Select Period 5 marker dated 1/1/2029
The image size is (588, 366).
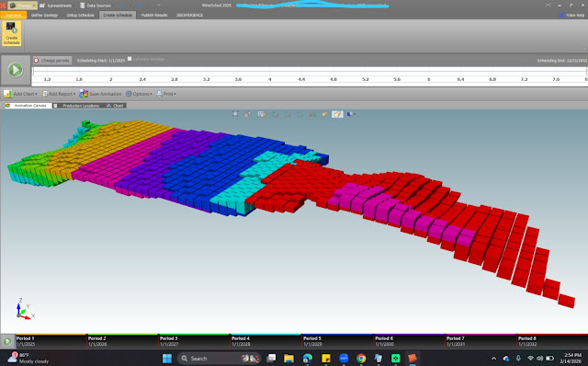(312, 341)
